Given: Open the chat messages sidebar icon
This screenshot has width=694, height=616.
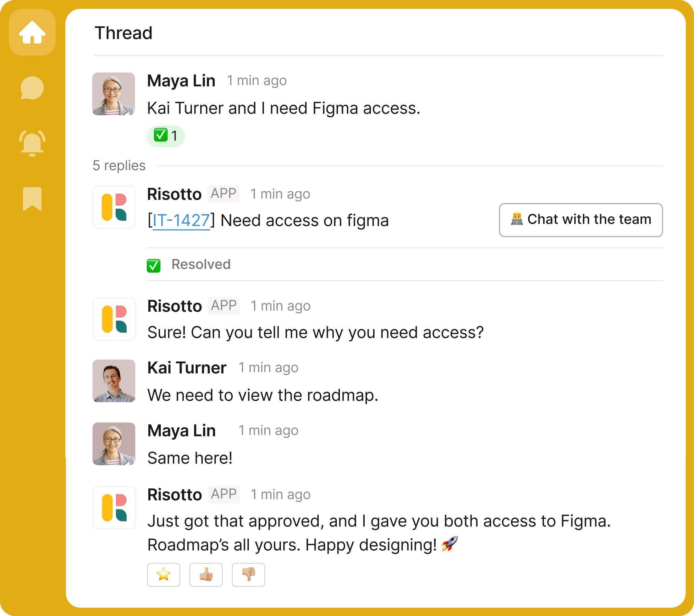Looking at the screenshot, I should [32, 88].
